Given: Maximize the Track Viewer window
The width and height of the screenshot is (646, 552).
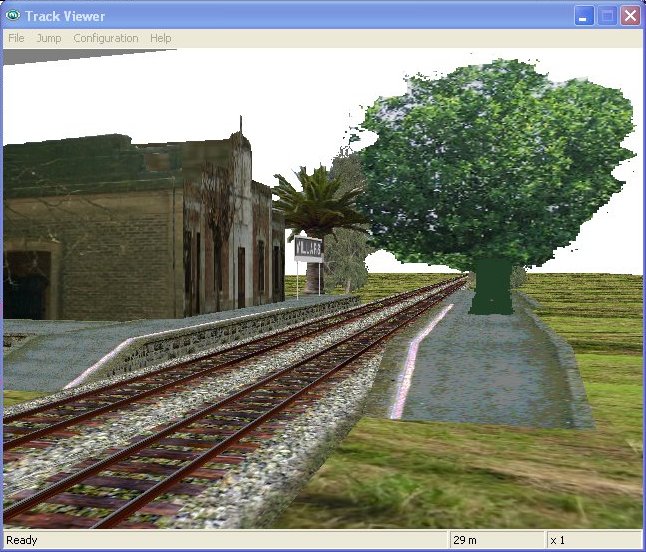Looking at the screenshot, I should [607, 16].
